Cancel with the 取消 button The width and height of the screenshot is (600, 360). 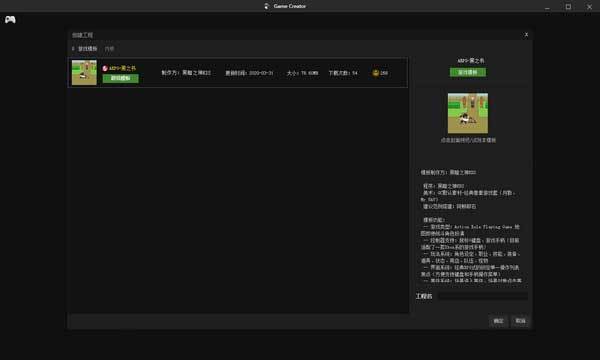coord(520,321)
